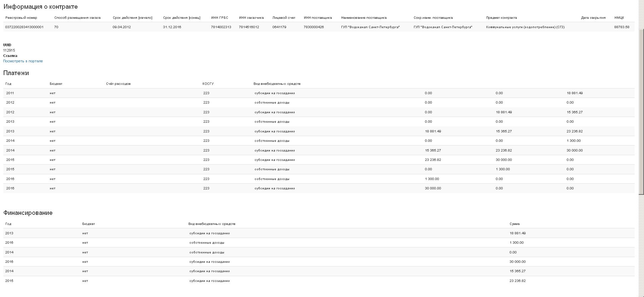Click the "Дата закрытия" column header
The image size is (644, 297).
tap(593, 18)
